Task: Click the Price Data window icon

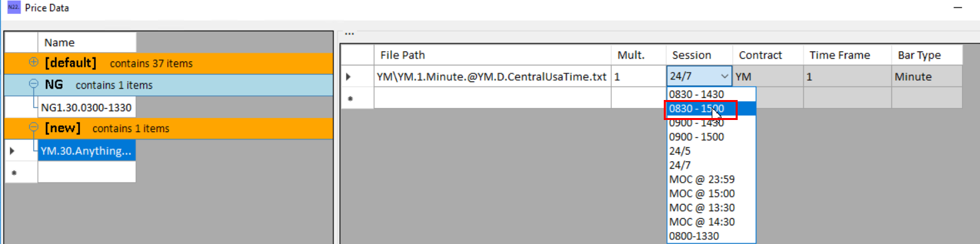Action: [13, 8]
